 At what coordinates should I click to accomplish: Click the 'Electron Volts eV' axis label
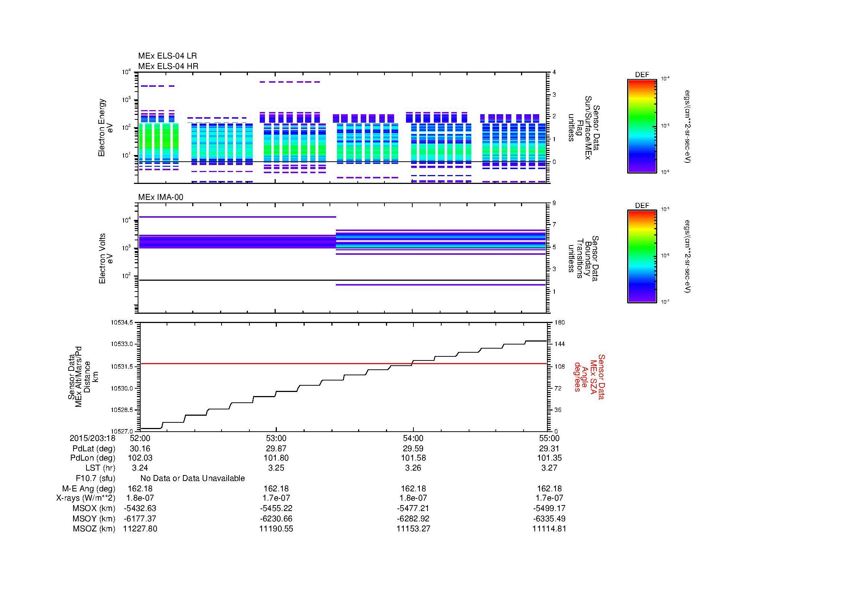pos(105,258)
